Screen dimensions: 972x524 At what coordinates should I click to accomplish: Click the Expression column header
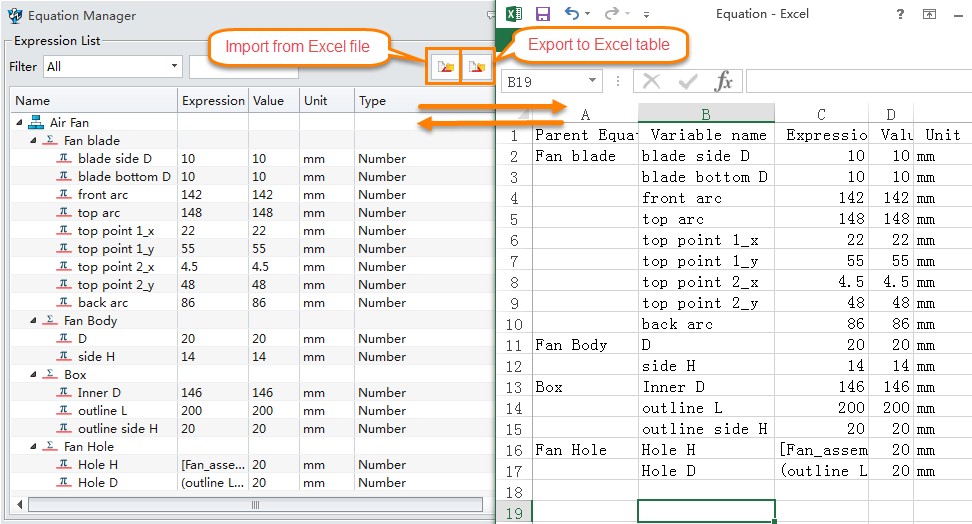(213, 100)
